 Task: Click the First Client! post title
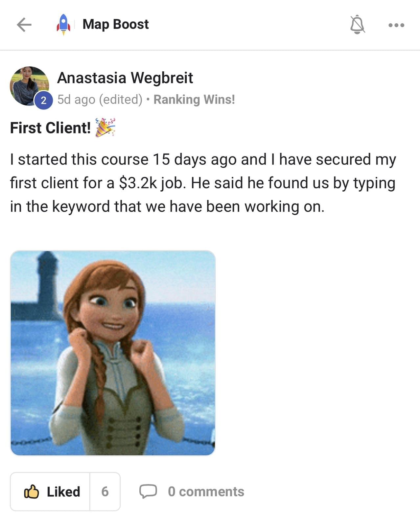click(x=50, y=128)
